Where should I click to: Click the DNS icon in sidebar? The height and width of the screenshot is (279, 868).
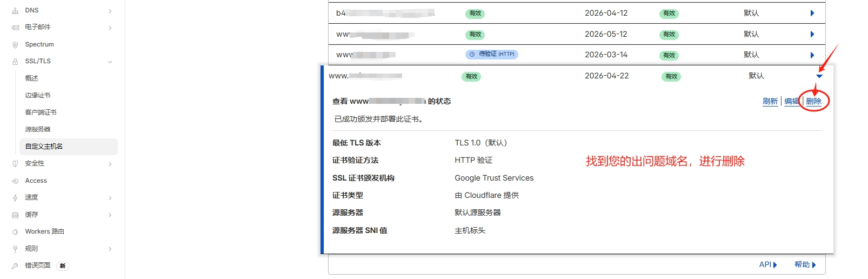[x=15, y=10]
